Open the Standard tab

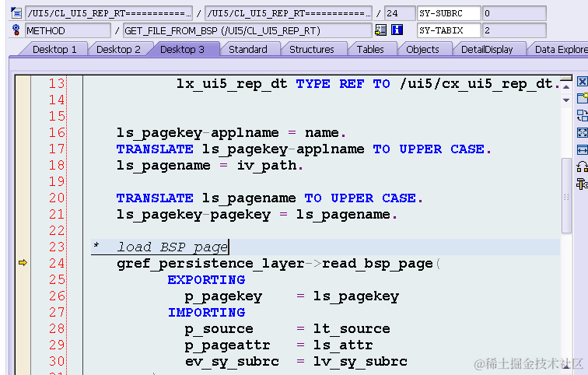(248, 50)
